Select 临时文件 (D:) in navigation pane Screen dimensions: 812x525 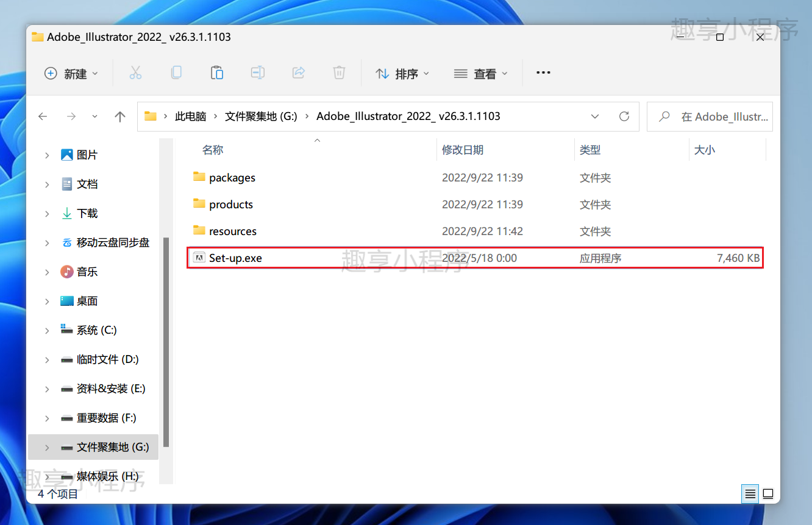click(x=108, y=359)
